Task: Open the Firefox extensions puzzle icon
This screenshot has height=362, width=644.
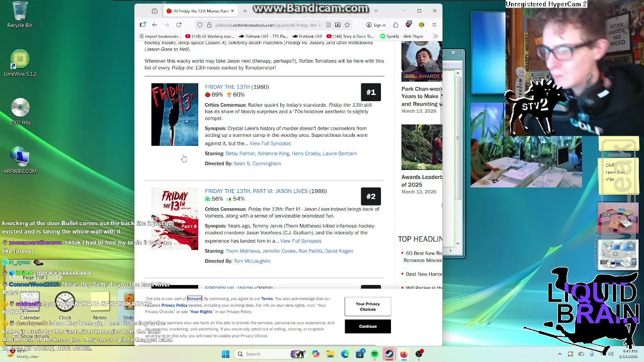Action: point(395,25)
